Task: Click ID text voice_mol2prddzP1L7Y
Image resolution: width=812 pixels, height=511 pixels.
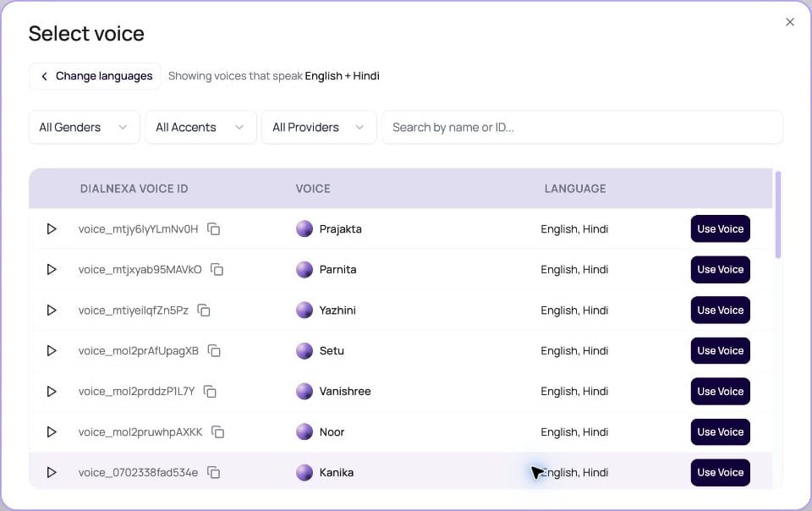Action: 136,392
